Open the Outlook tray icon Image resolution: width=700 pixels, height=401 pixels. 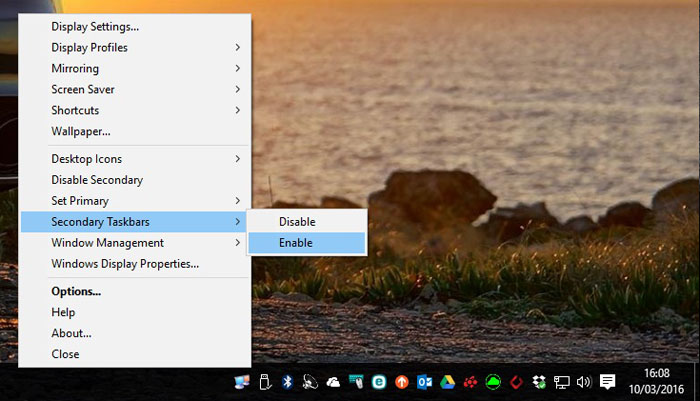click(x=425, y=382)
